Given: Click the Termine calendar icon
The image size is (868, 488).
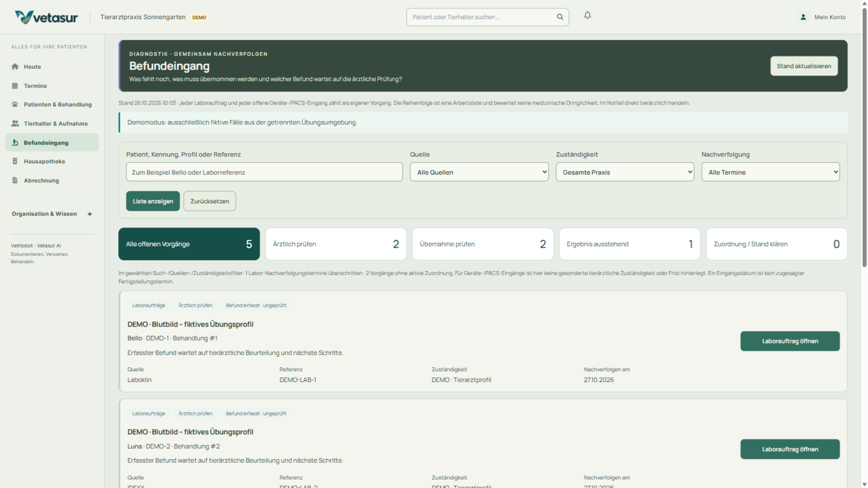Looking at the screenshot, I should (15, 86).
